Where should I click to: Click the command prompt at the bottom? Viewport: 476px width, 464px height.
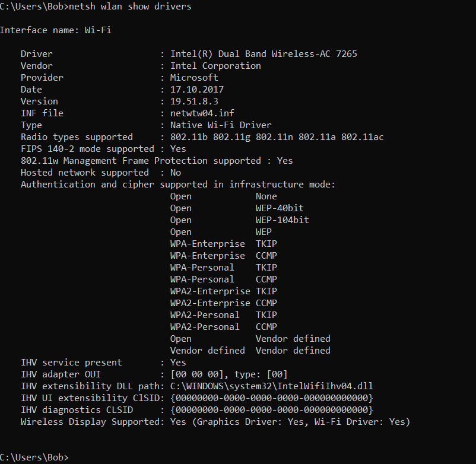coord(34,457)
